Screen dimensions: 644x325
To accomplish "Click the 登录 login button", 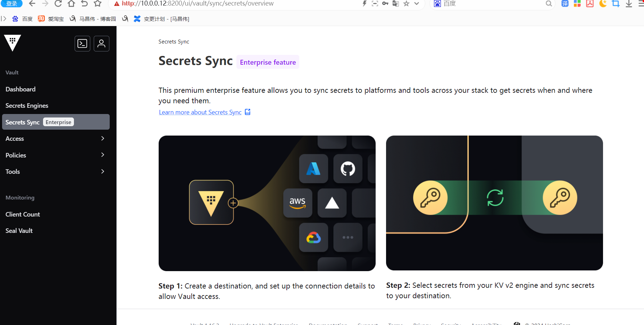I will pyautogui.click(x=11, y=3).
